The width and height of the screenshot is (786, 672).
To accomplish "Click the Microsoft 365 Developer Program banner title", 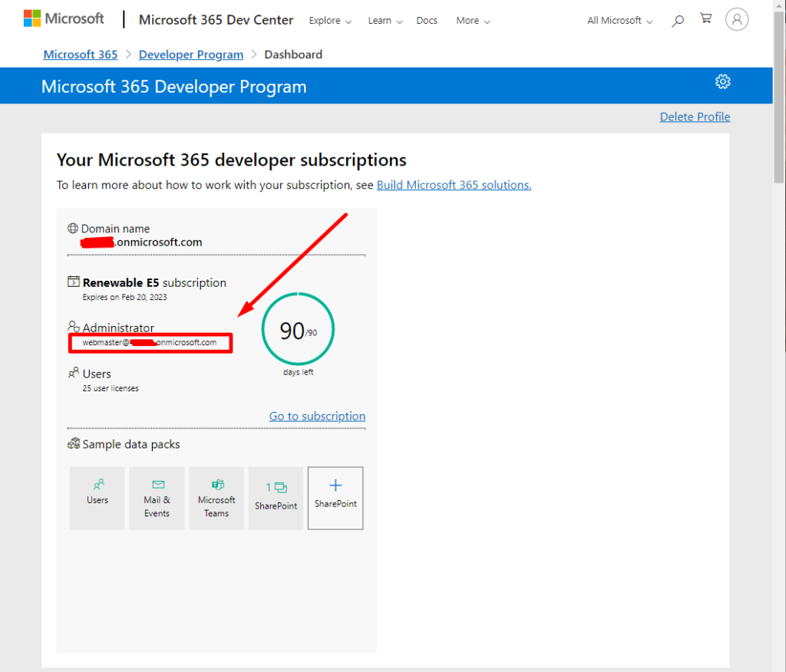I will click(x=174, y=87).
